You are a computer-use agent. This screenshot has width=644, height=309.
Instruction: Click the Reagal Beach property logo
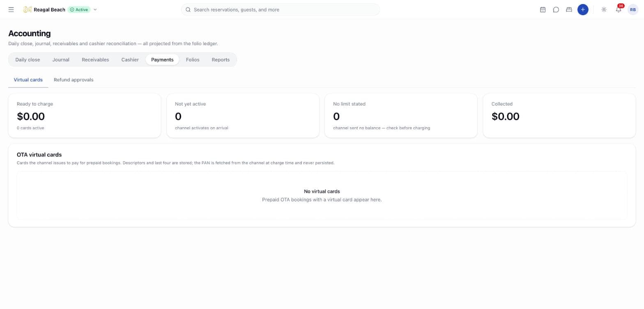(x=28, y=9)
